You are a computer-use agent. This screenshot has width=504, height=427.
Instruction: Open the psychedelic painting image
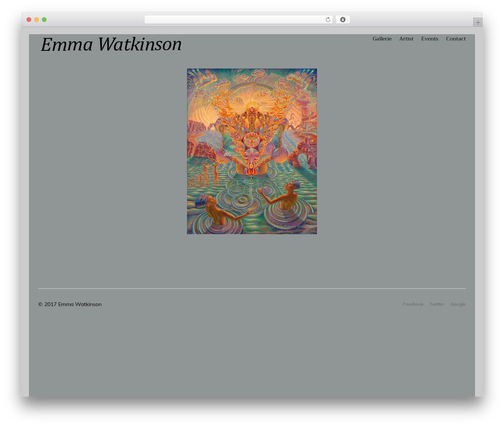pyautogui.click(x=252, y=151)
